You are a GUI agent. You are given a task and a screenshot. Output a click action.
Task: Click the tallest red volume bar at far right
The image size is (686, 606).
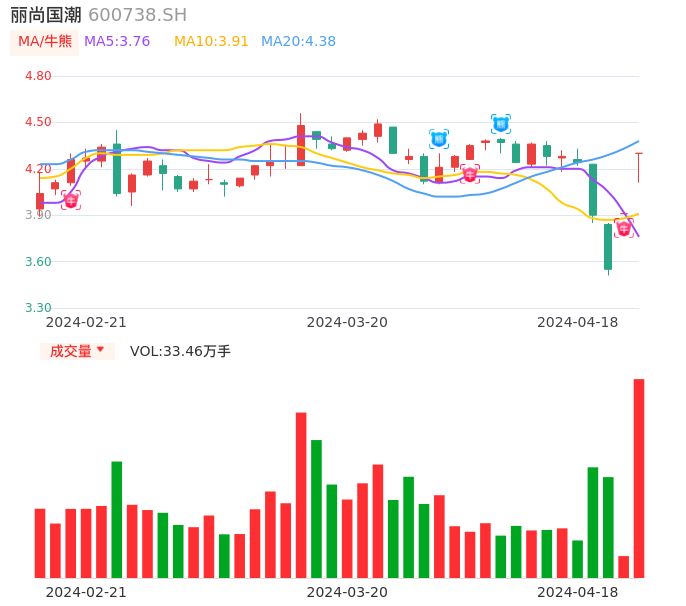(639, 478)
